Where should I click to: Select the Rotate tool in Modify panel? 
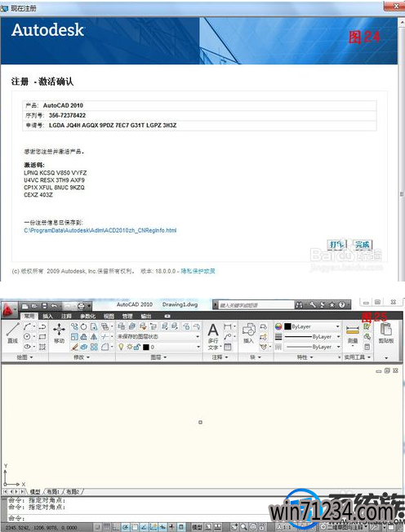coord(83,326)
